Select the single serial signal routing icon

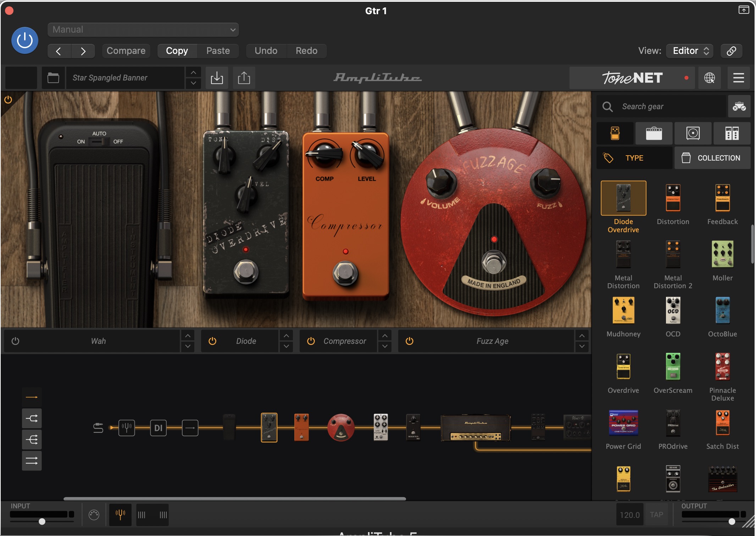[32, 397]
